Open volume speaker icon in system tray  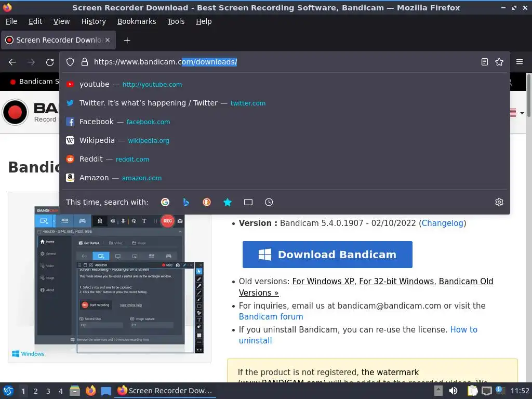(453, 391)
